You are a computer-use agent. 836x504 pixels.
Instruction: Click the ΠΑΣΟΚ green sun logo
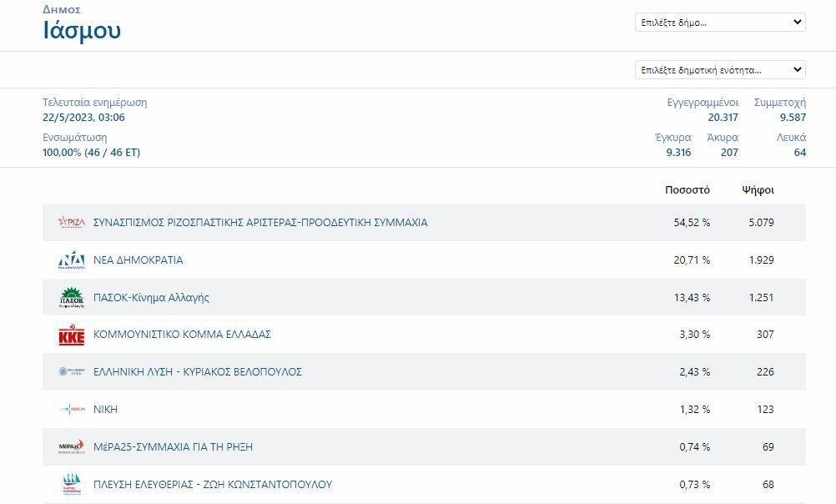click(x=72, y=298)
